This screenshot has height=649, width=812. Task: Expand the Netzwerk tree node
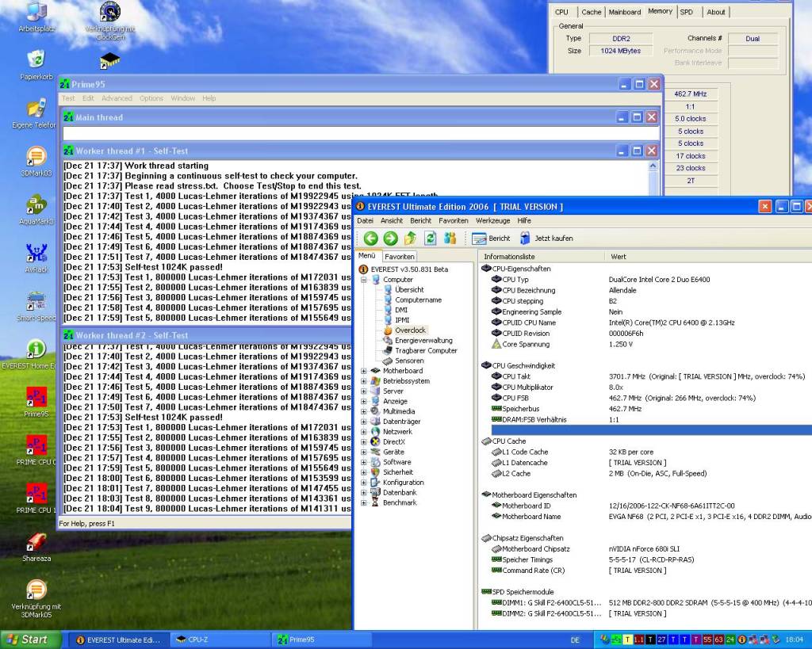[363, 432]
